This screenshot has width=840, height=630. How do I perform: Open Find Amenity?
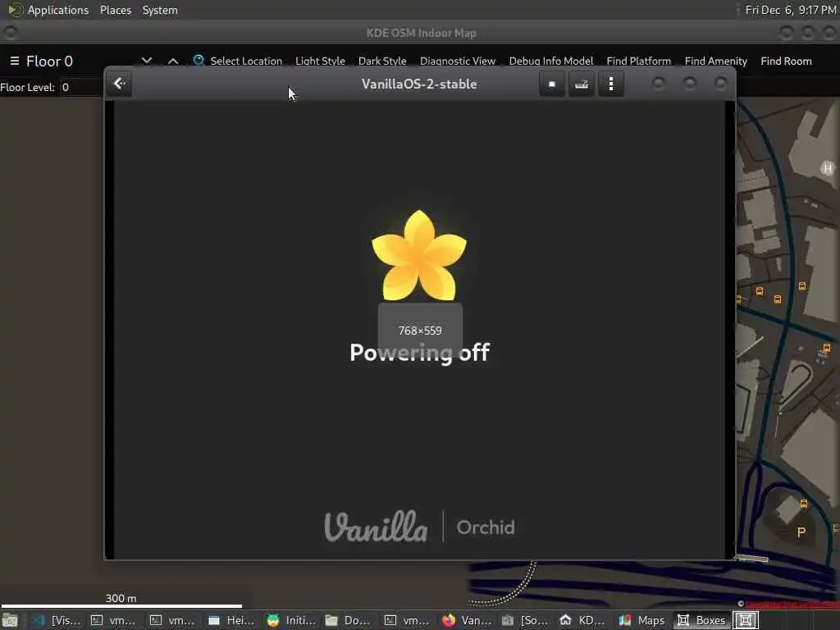(x=715, y=61)
